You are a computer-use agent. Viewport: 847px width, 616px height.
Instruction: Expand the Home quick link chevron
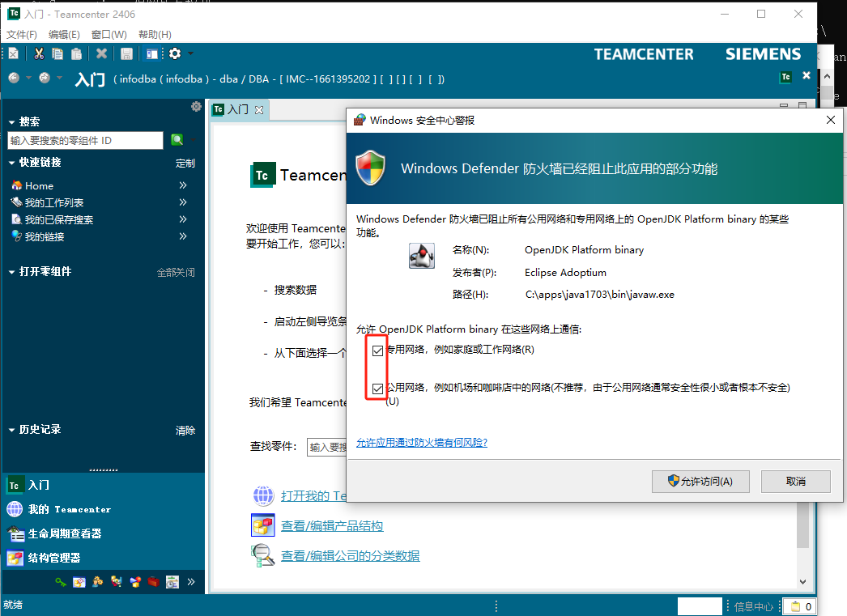pos(183,185)
